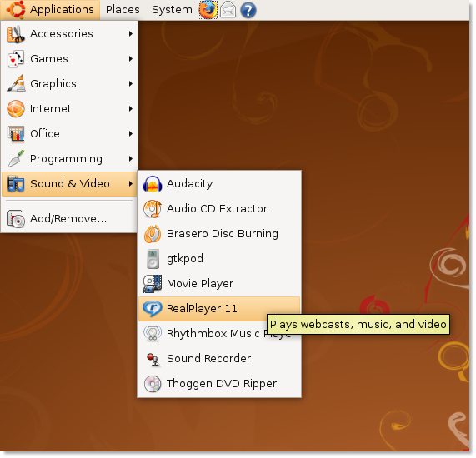Click the Ubuntu logo in the top panel
476x458 pixels.
point(16,10)
